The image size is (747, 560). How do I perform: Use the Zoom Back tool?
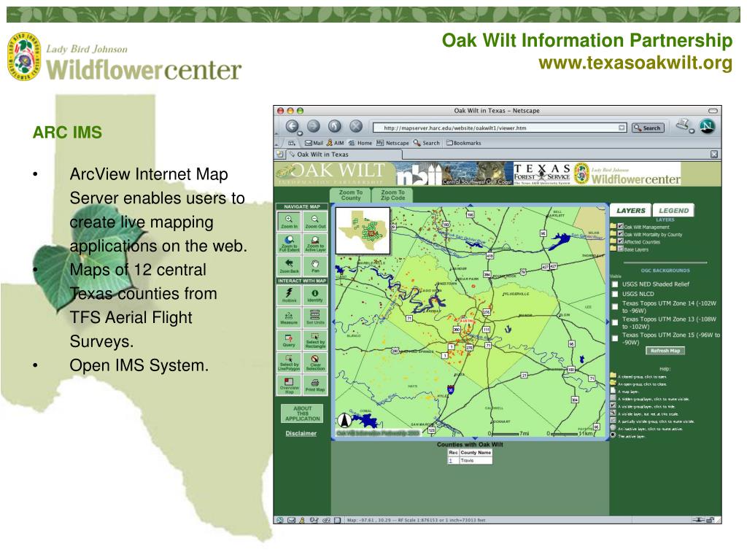pyautogui.click(x=289, y=265)
